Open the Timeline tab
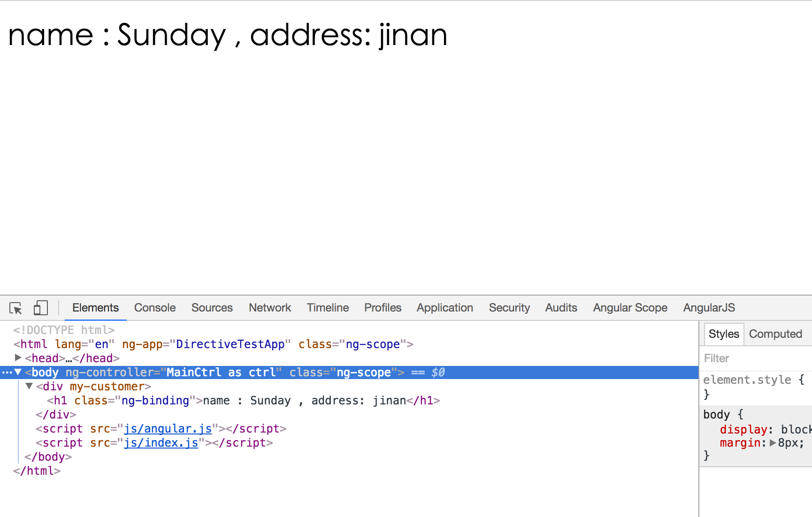 point(328,308)
